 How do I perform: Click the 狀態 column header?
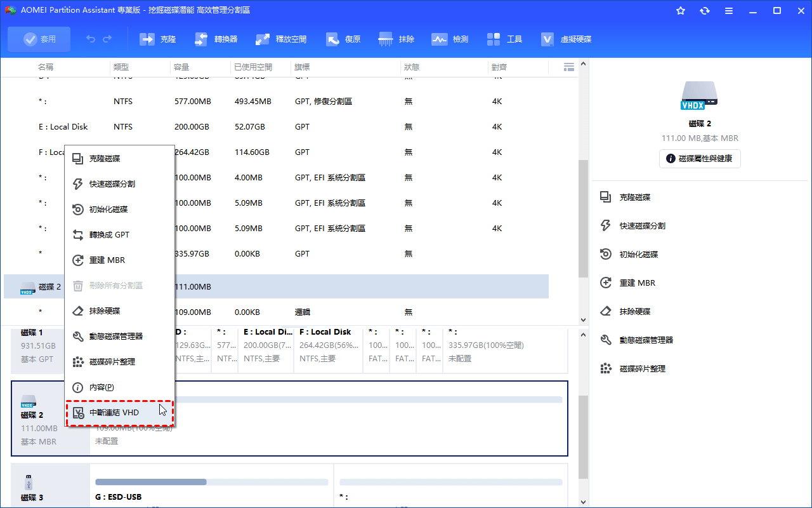click(411, 67)
